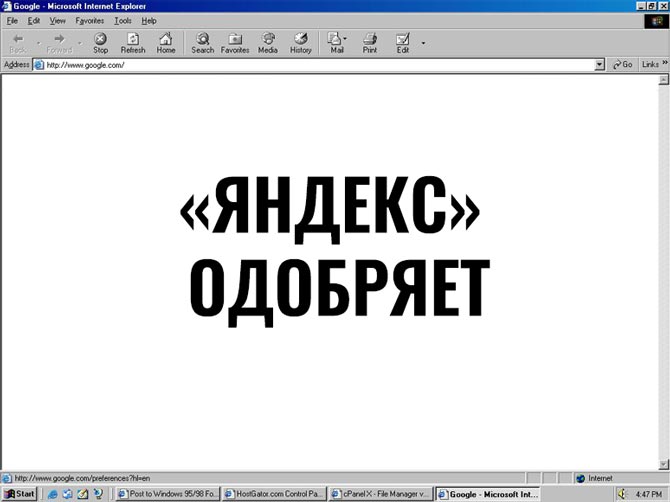Click the Windows Start button
Screen dimensions: 670x502
[x=20, y=494]
